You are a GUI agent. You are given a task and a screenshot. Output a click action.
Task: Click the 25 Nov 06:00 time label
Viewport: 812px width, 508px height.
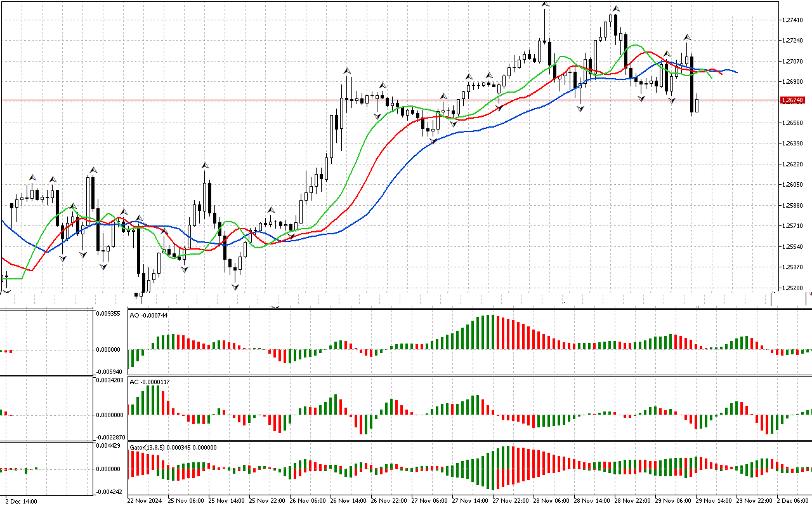[x=187, y=500]
